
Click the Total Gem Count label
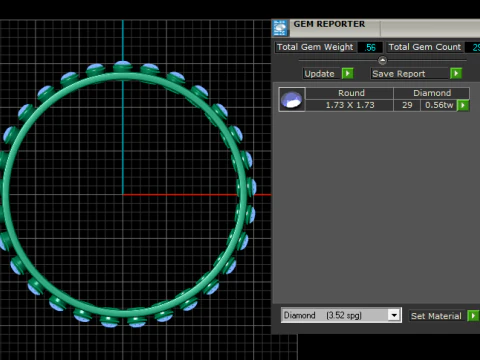[425, 47]
